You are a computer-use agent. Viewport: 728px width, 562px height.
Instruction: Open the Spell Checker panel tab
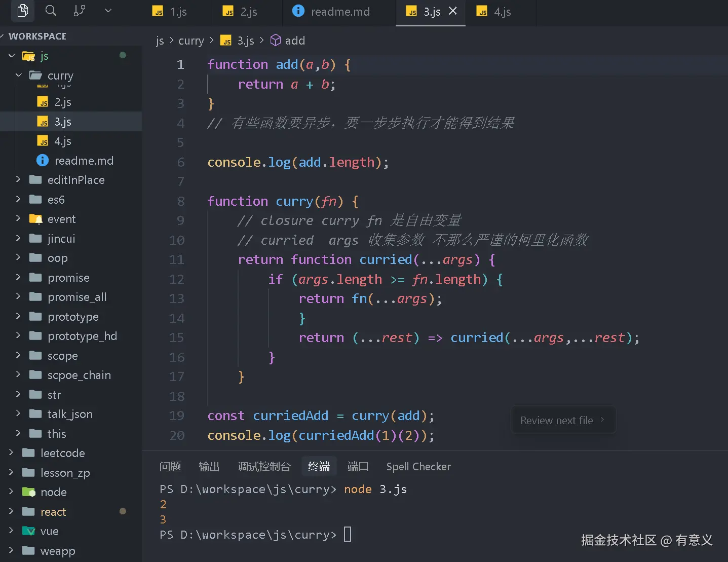coord(418,466)
